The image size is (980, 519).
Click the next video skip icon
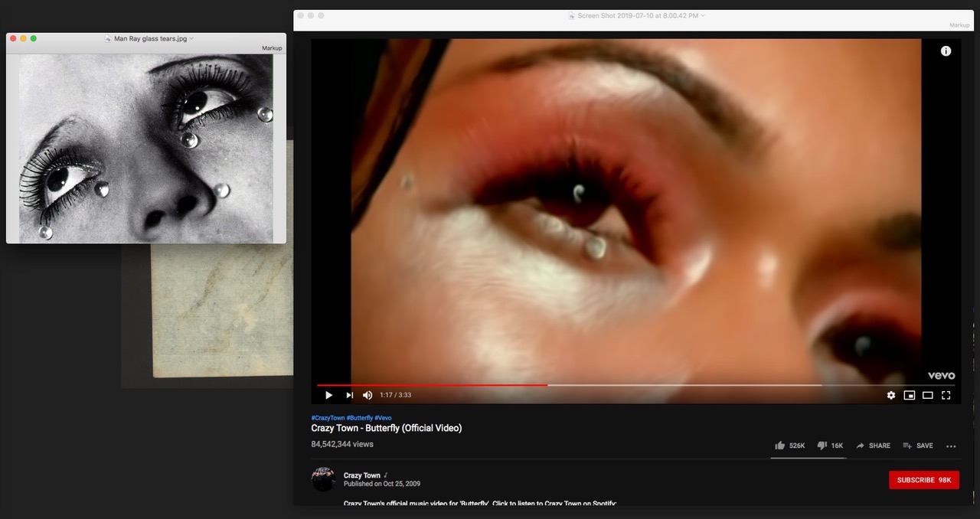coord(349,395)
